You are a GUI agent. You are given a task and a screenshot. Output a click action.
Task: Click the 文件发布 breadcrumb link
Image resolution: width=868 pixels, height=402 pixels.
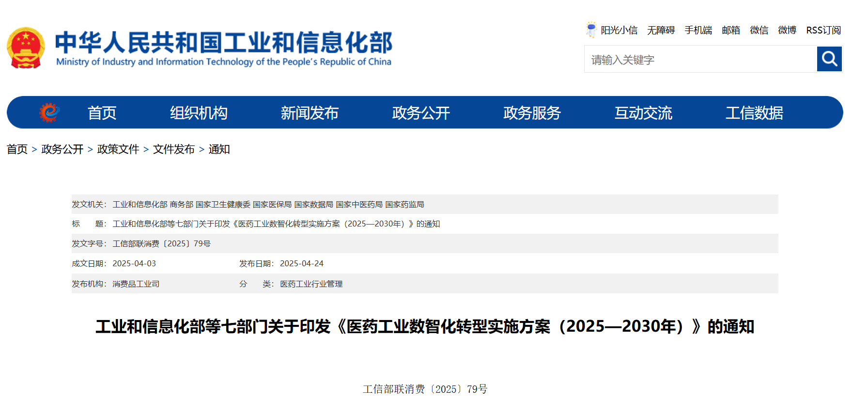tap(174, 149)
